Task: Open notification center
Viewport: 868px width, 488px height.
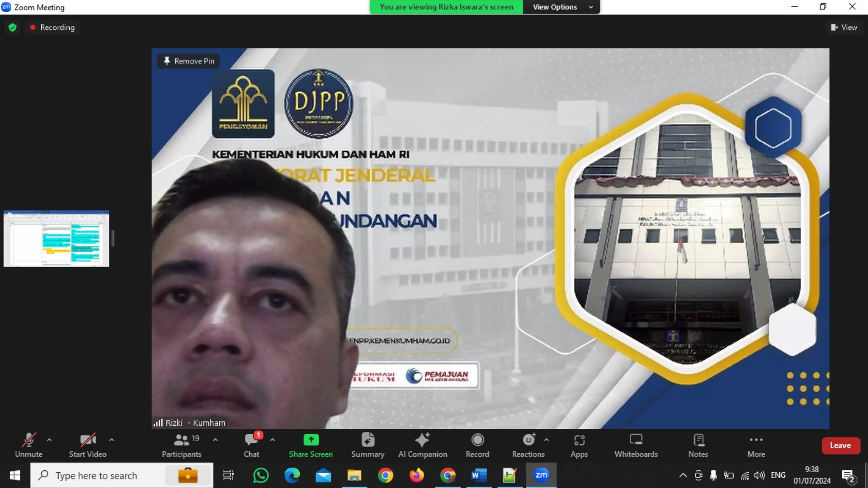Action: pyautogui.click(x=849, y=476)
